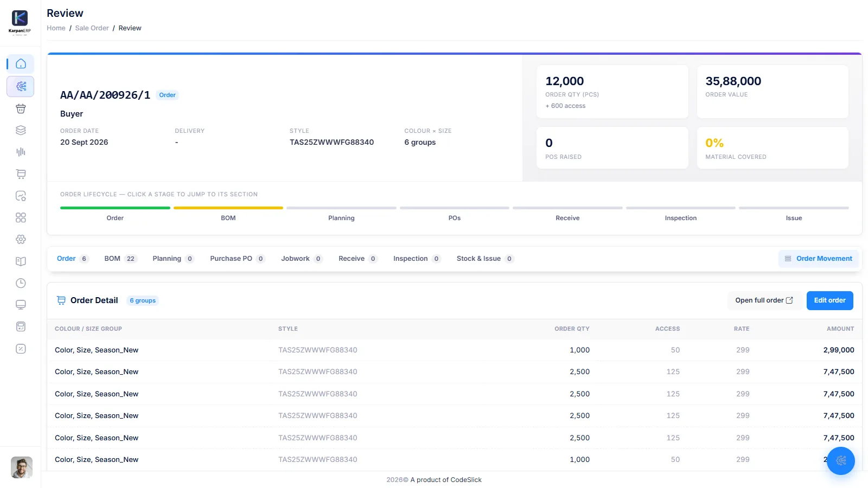Switch to the BOM tab
The width and height of the screenshot is (868, 488).
click(120, 259)
